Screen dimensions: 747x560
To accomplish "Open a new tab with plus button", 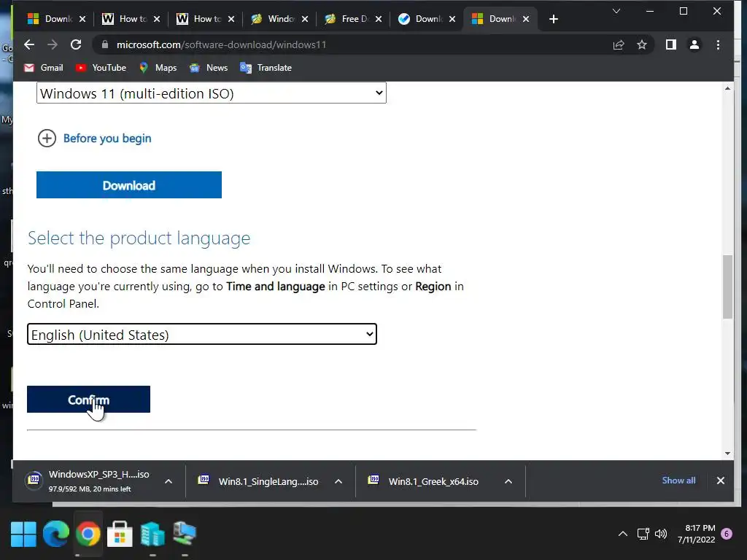I will click(553, 19).
